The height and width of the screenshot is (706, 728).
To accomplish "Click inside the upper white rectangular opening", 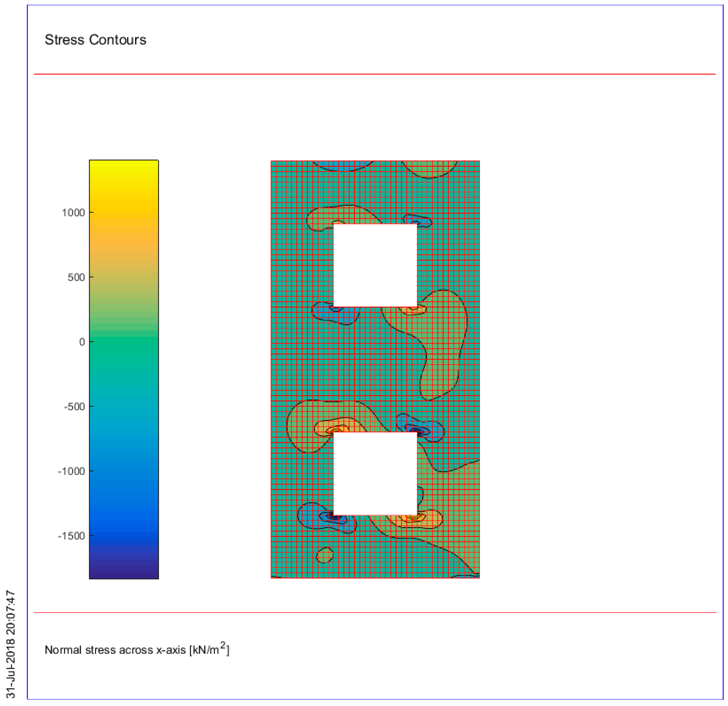I will (375, 265).
